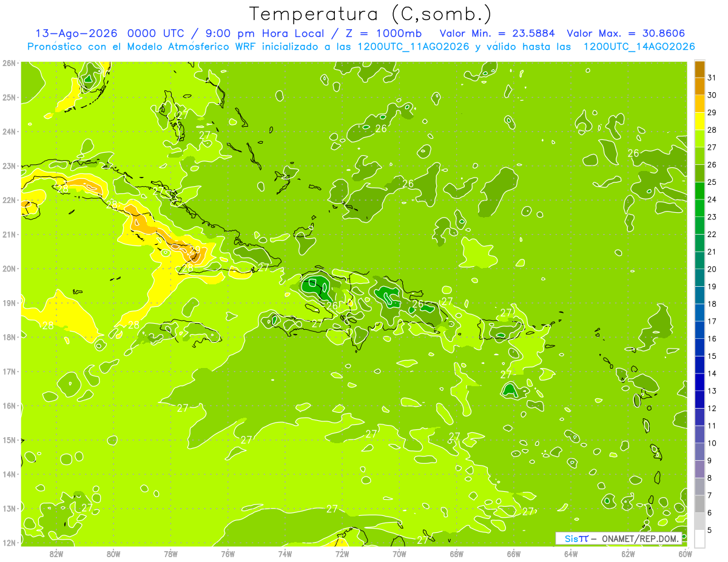Click the dark blue legend swatch between 12 and 13
The width and height of the screenshot is (728, 562).
pyautogui.click(x=699, y=400)
